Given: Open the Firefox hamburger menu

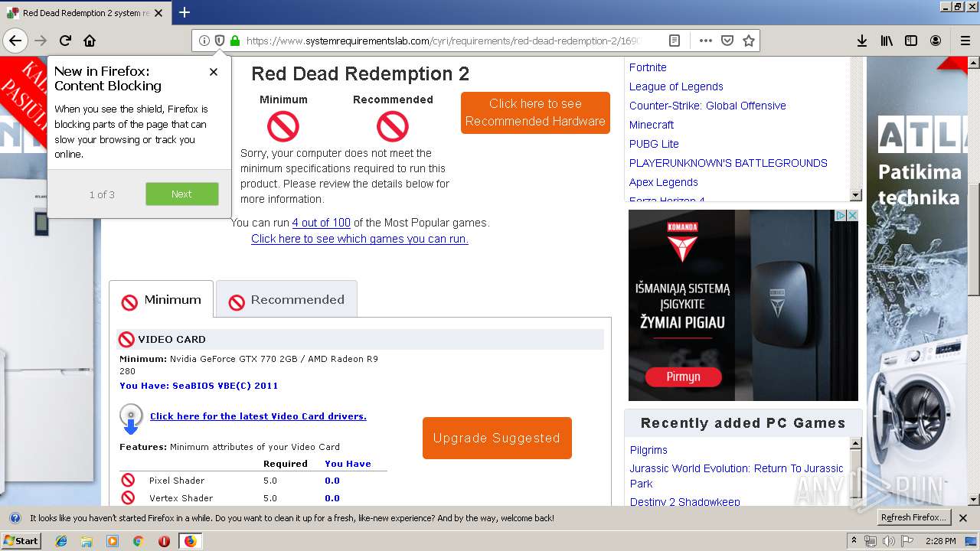Looking at the screenshot, I should tap(965, 41).
